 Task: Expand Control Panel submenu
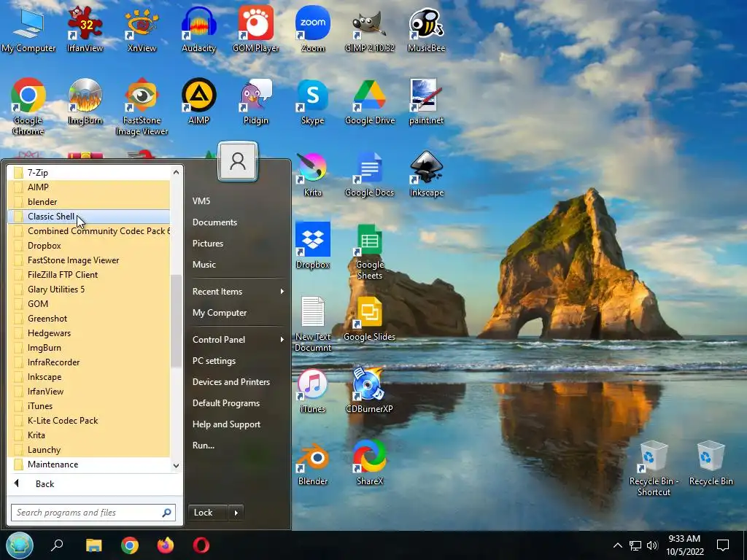[x=238, y=340]
